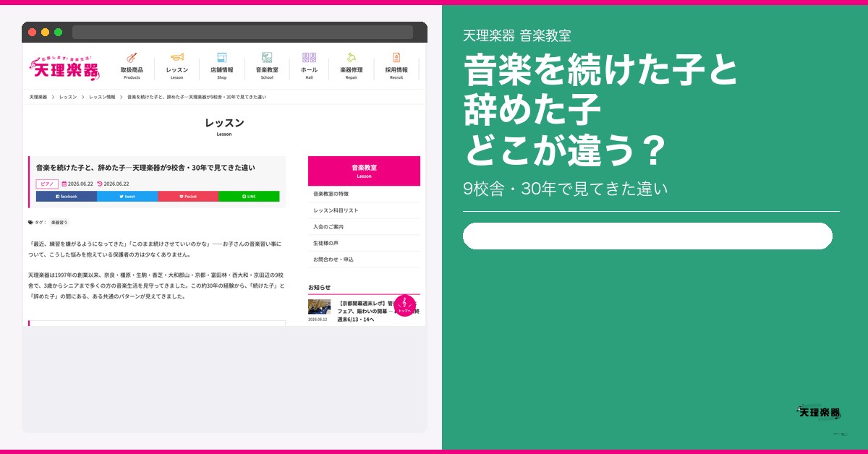Click the 音楽教室 Lesson sidebar header
868x454 pixels.
point(364,171)
